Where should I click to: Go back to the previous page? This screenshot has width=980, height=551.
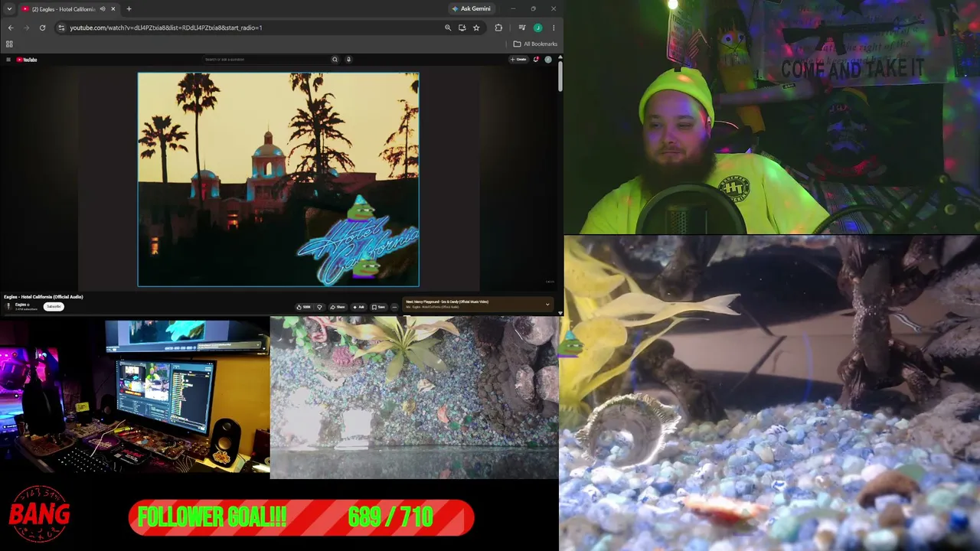coord(11,28)
